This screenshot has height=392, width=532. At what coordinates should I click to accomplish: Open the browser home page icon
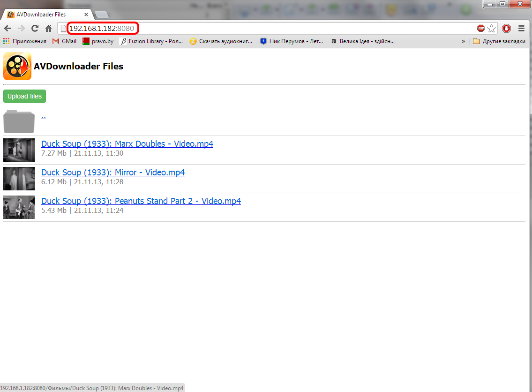pos(49,29)
